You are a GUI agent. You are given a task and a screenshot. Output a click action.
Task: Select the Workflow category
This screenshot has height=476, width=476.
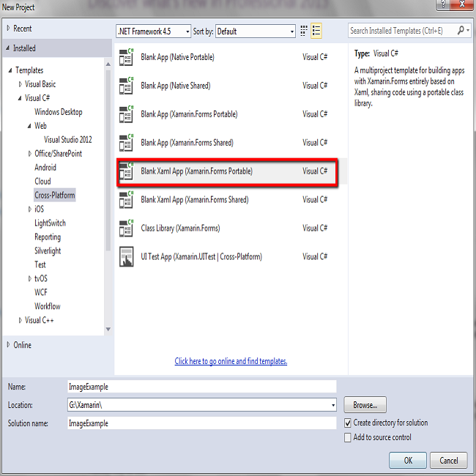tap(48, 306)
